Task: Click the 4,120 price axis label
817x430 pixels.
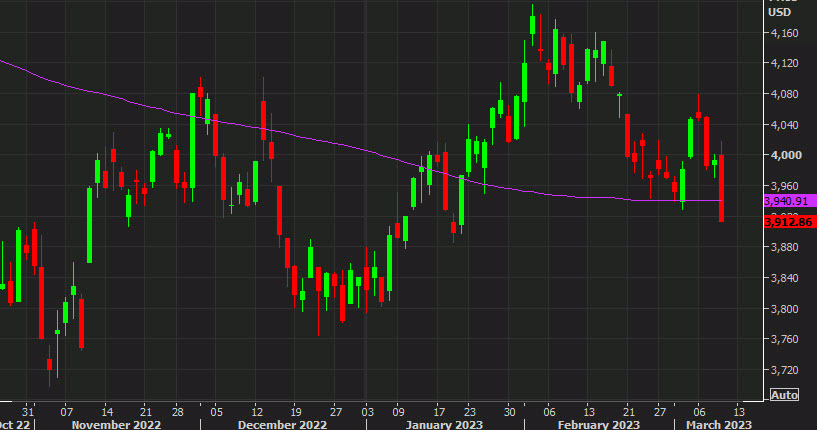Action: [784, 64]
